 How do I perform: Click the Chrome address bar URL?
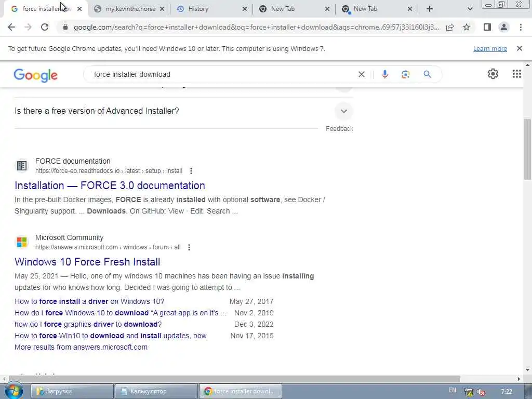[256, 27]
